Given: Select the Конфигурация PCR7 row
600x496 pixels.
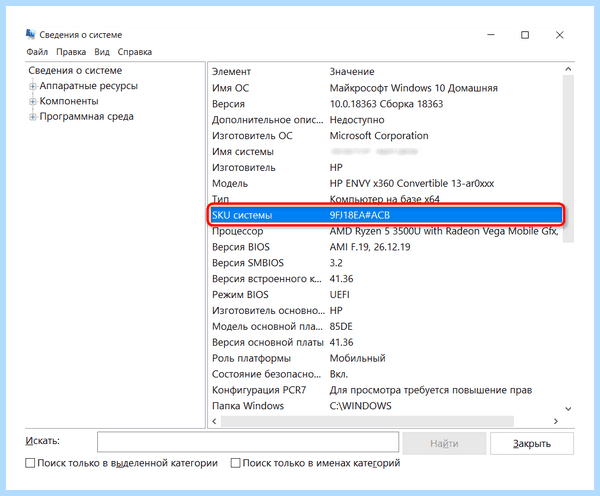Looking at the screenshot, I should coord(386,390).
